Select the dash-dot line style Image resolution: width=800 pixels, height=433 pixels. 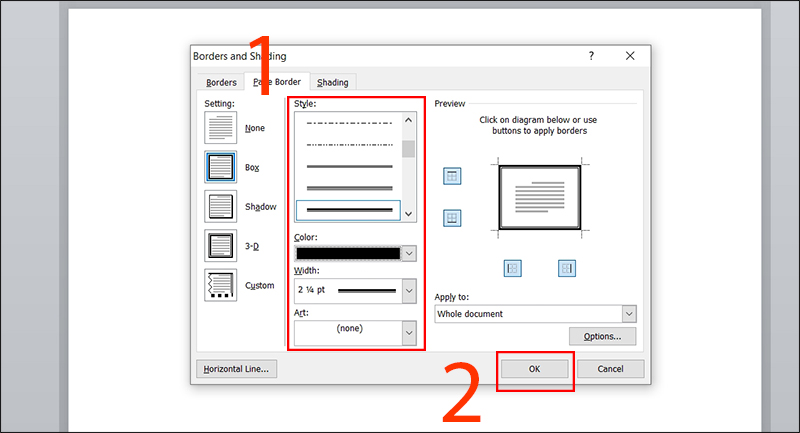click(349, 123)
